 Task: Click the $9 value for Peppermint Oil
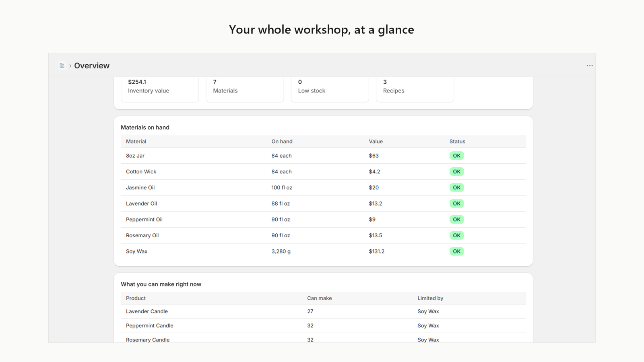tap(372, 220)
